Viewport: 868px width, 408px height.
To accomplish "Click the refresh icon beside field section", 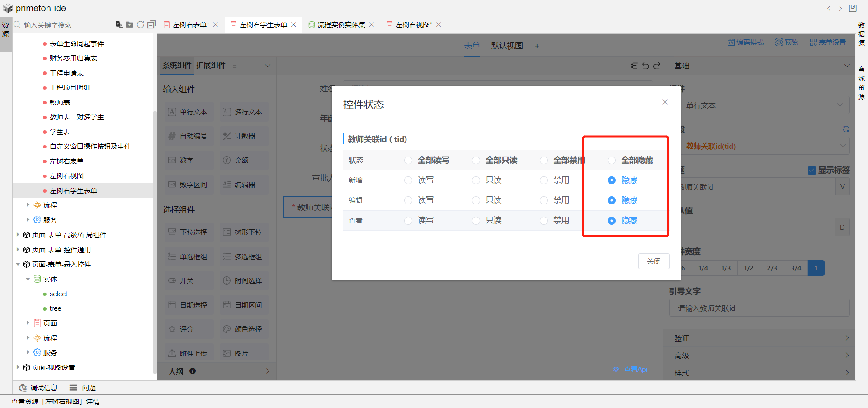I will click(845, 129).
